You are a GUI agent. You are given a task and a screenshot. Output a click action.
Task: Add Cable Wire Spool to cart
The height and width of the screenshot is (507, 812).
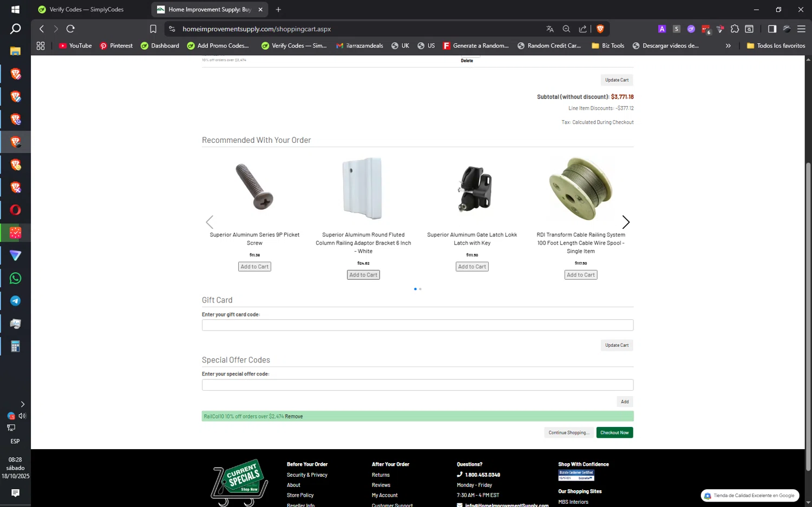(581, 275)
